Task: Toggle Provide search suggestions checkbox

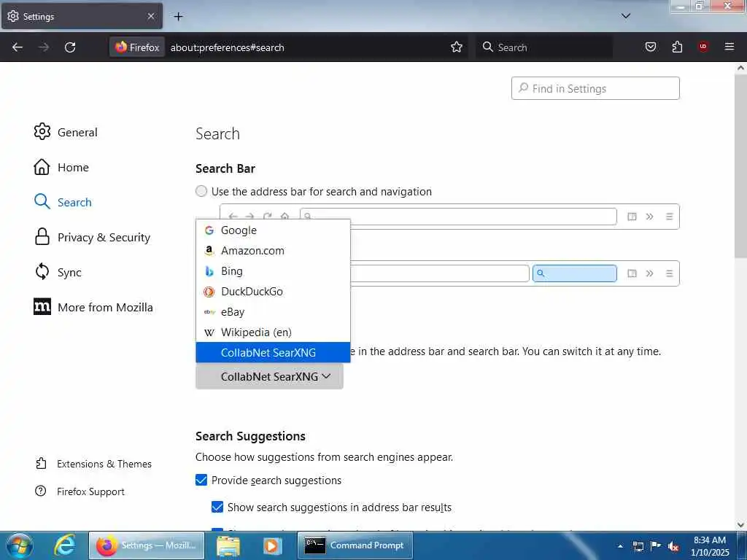Action: coord(201,480)
